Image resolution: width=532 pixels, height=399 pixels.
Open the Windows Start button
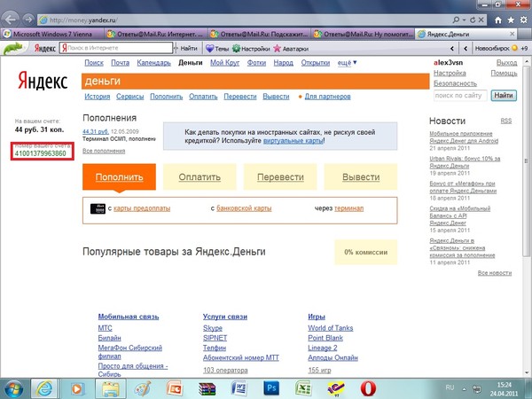13,388
